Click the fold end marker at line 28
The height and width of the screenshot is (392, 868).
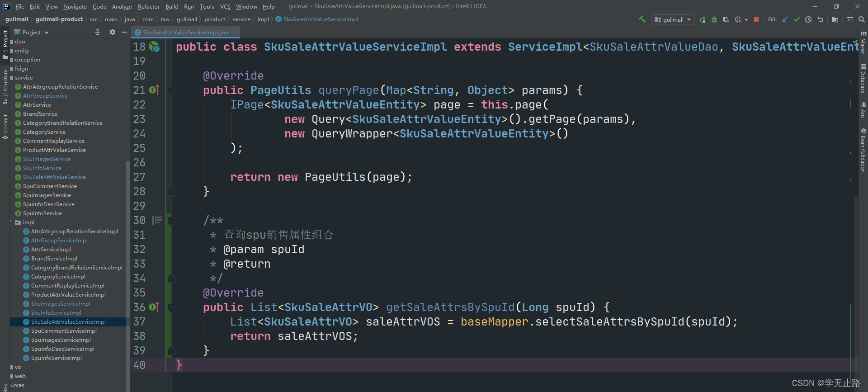[171, 192]
